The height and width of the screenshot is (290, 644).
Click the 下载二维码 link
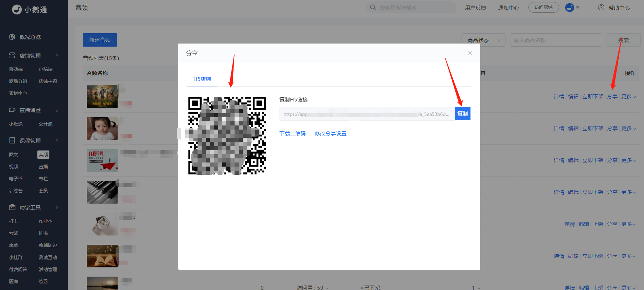293,134
